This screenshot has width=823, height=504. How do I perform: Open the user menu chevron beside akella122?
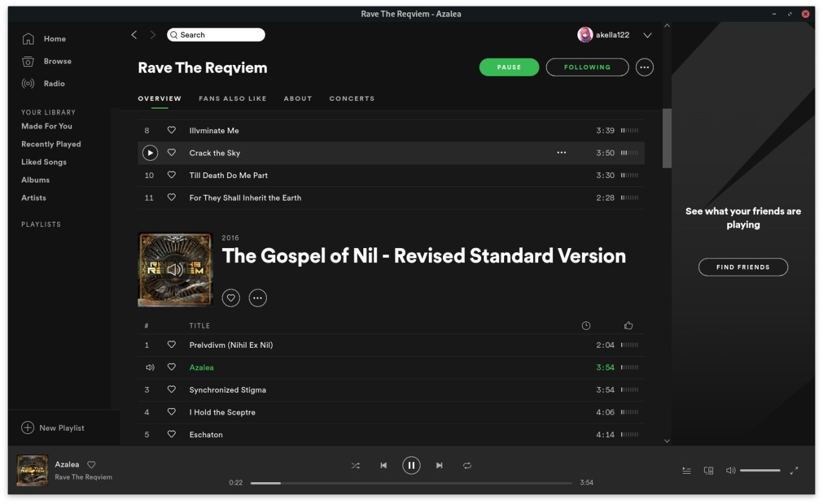647,35
